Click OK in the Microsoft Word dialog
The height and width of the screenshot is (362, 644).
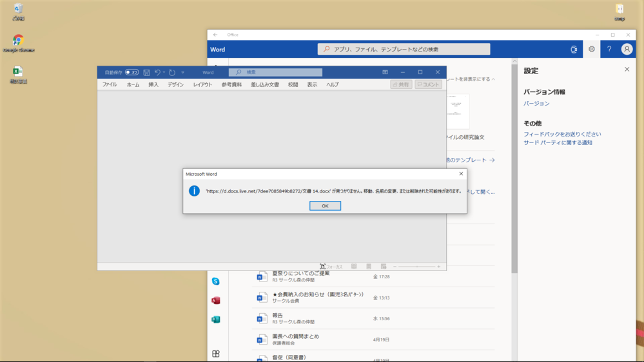[325, 205]
